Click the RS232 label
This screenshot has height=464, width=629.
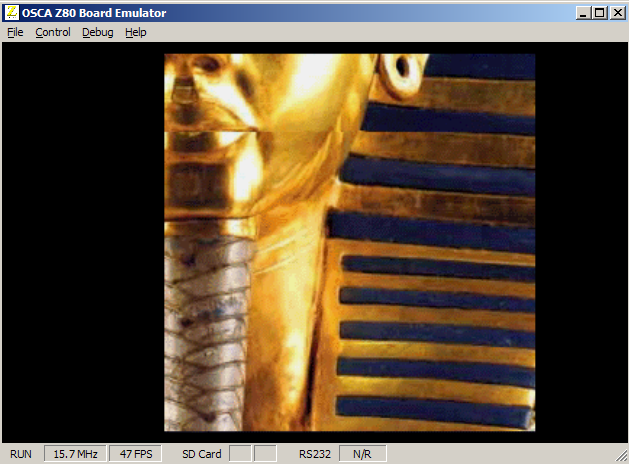tap(314, 454)
